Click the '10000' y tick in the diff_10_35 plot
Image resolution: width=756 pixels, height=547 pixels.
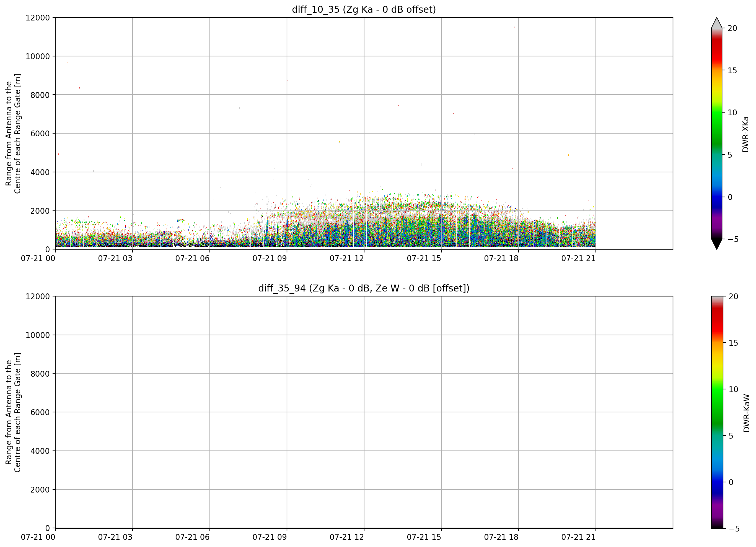coord(38,56)
